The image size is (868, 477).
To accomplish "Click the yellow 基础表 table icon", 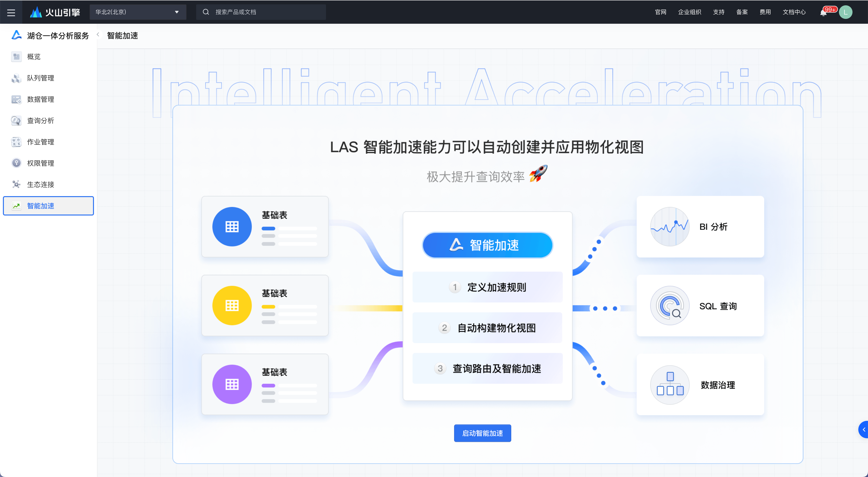I will [x=232, y=305].
